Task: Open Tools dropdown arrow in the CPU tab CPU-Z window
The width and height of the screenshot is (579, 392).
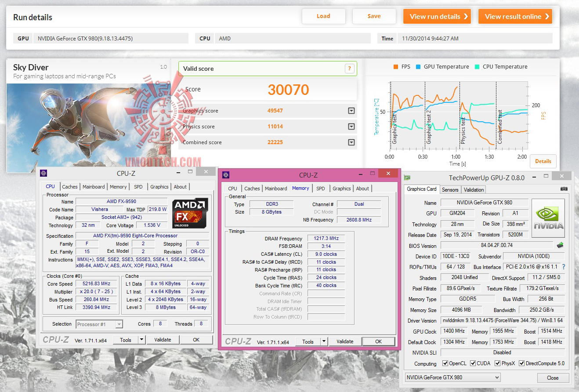Action: click(x=141, y=340)
